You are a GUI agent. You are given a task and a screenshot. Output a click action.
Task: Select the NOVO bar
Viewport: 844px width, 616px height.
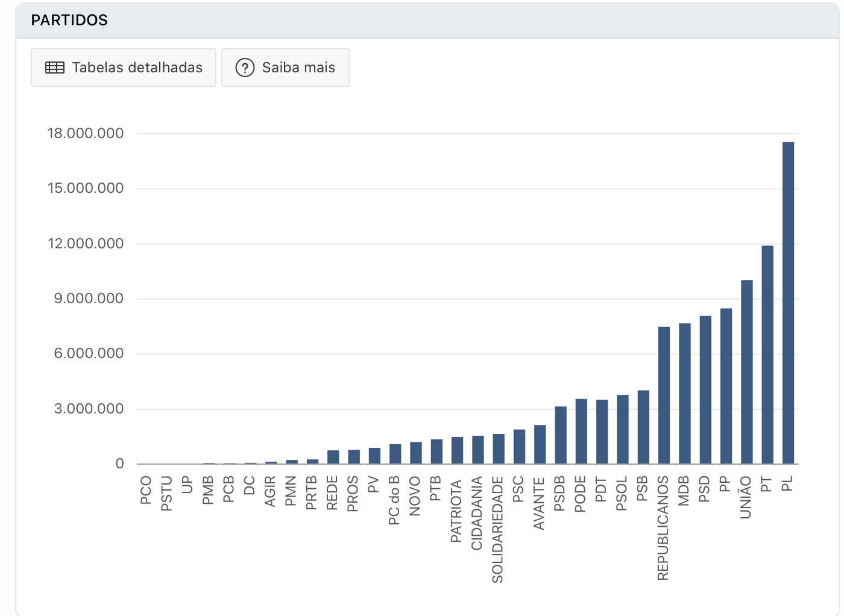[x=416, y=453]
